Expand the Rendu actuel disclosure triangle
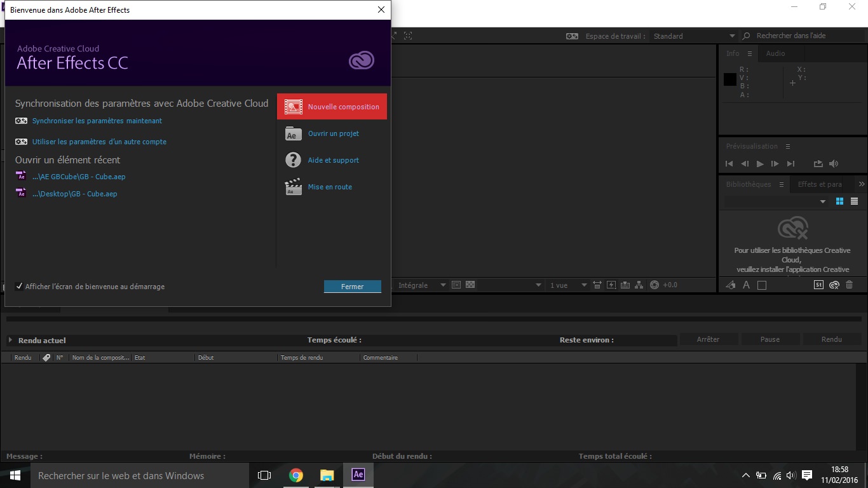The height and width of the screenshot is (488, 868). click(x=10, y=341)
